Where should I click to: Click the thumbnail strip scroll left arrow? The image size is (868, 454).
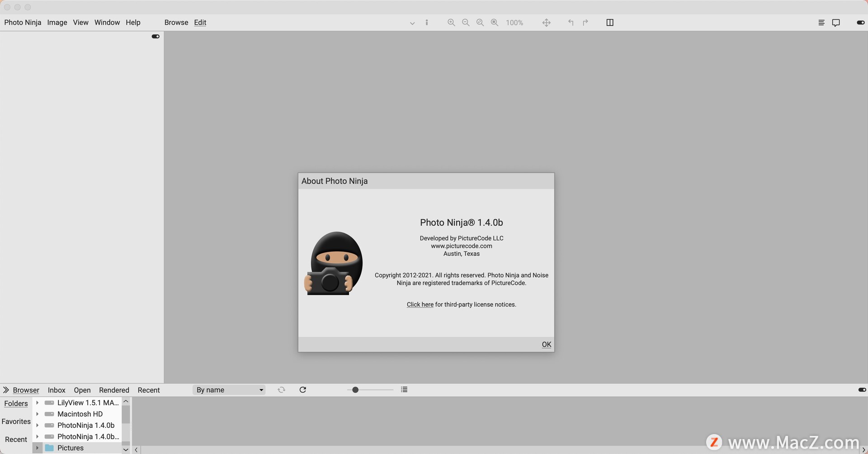pyautogui.click(x=136, y=450)
